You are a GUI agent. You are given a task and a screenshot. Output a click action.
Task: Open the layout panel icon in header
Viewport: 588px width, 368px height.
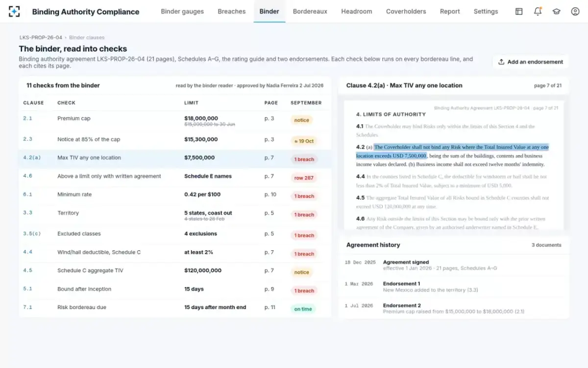tap(519, 12)
